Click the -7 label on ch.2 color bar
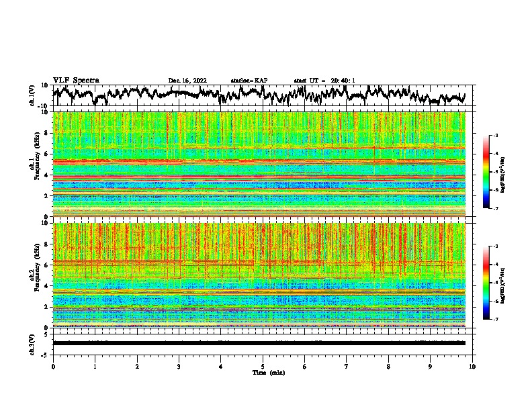This screenshot has height=411, width=532. point(496,319)
